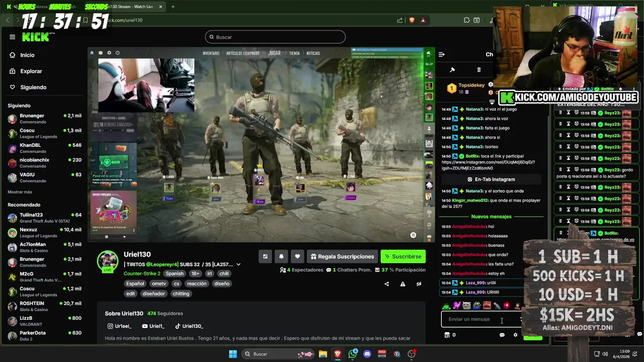Open File Explorer from taskbar
Screen dimensions: 644x362
pos(323,354)
